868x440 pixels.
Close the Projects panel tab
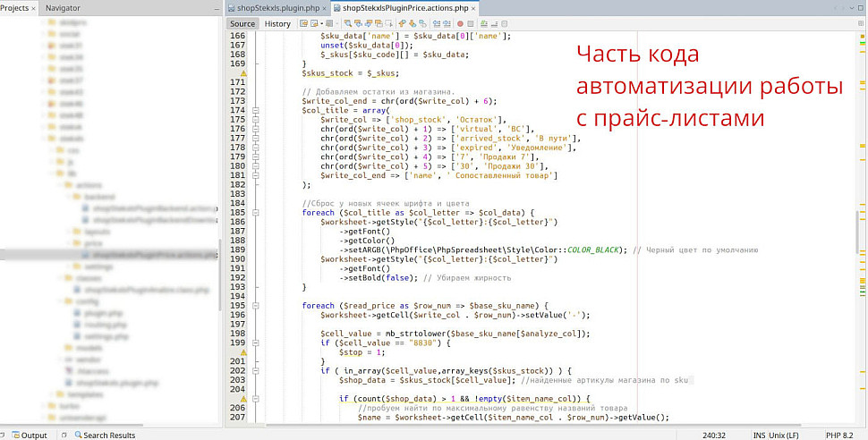pyautogui.click(x=33, y=8)
